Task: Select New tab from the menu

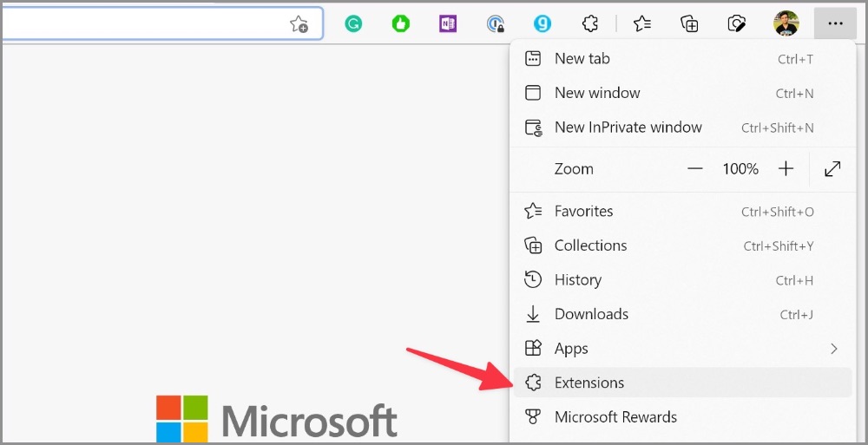Action: coord(682,59)
